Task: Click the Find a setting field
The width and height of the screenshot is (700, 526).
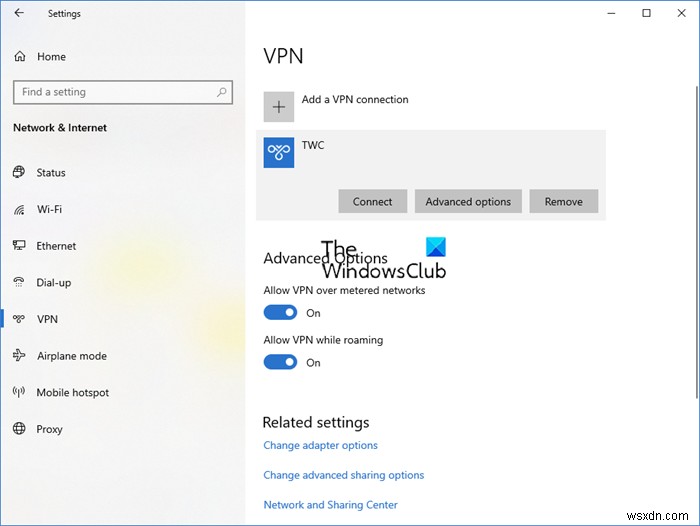Action: click(x=123, y=92)
